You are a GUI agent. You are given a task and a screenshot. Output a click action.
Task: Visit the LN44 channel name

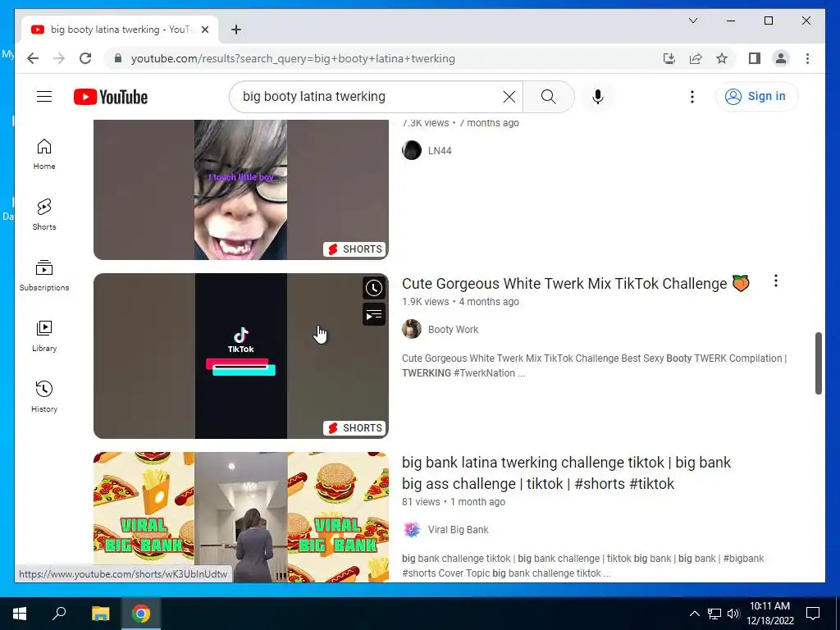(440, 151)
